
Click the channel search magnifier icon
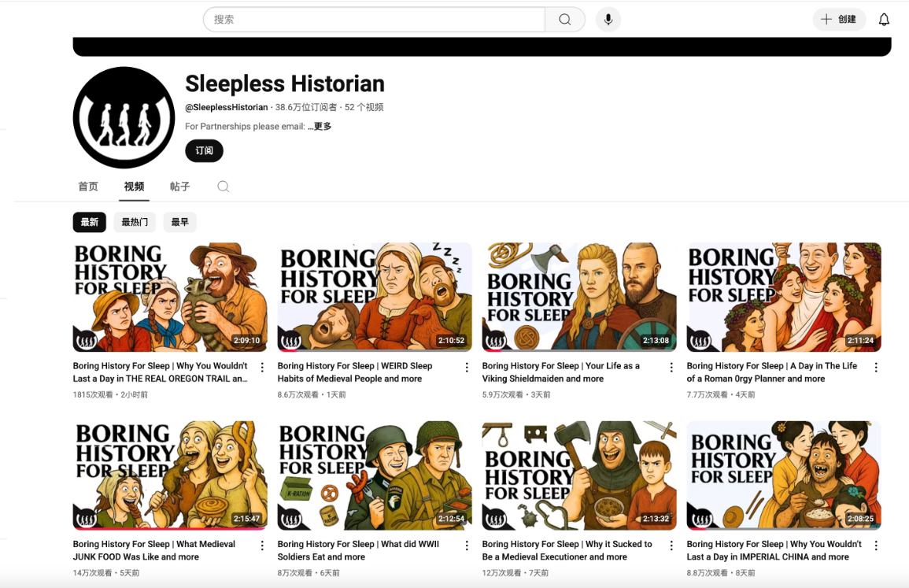coord(224,187)
